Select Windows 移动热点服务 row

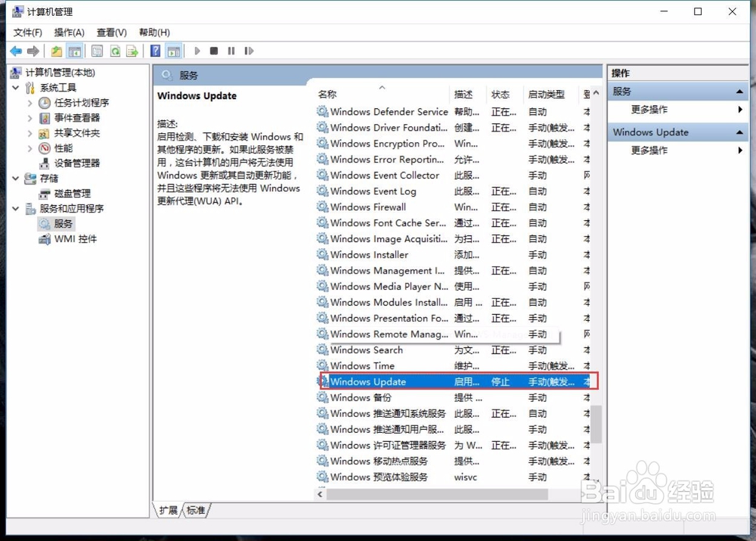453,461
